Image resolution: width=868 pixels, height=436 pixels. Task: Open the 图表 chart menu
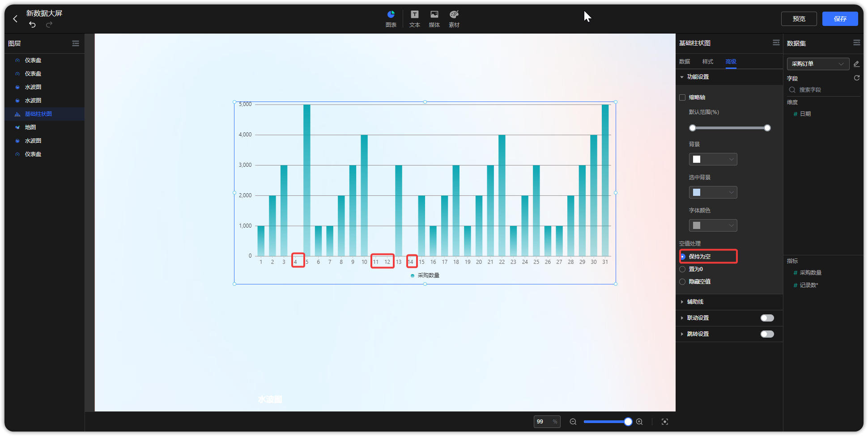(x=391, y=19)
